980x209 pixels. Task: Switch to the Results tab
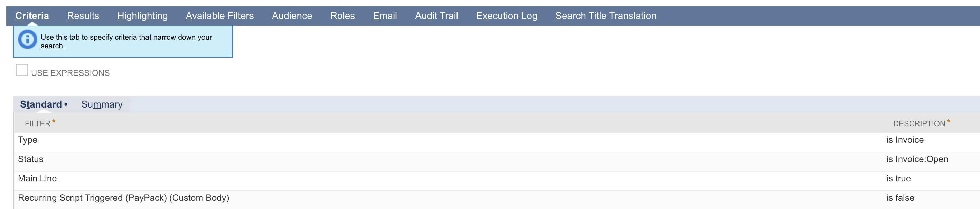pos(83,16)
